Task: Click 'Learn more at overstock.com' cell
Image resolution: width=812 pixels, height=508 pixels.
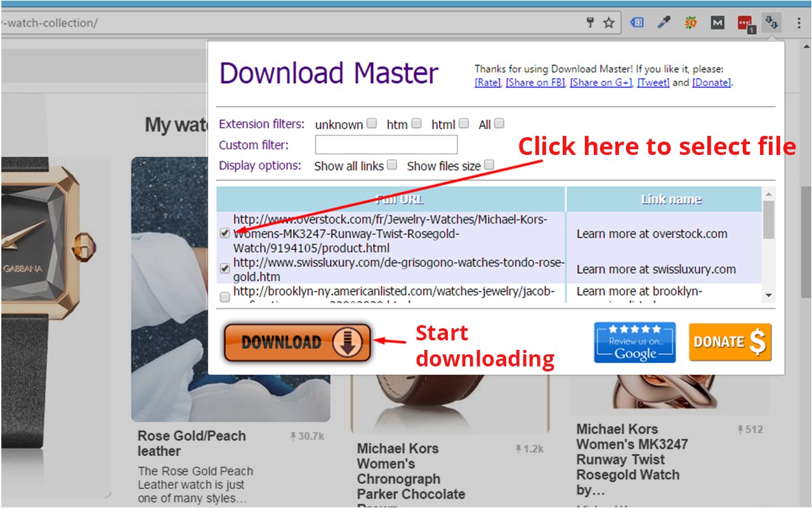Action: click(652, 234)
